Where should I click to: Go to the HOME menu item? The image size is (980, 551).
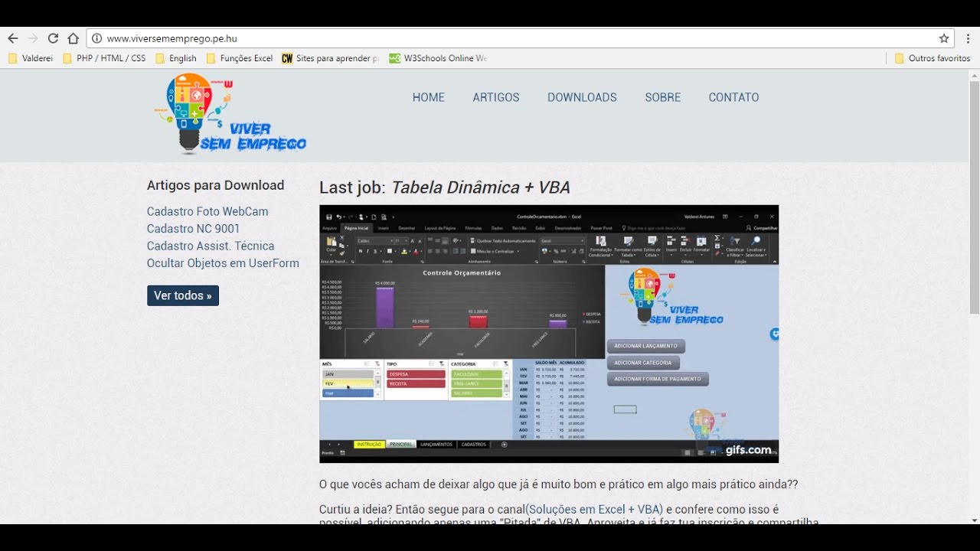(x=429, y=97)
